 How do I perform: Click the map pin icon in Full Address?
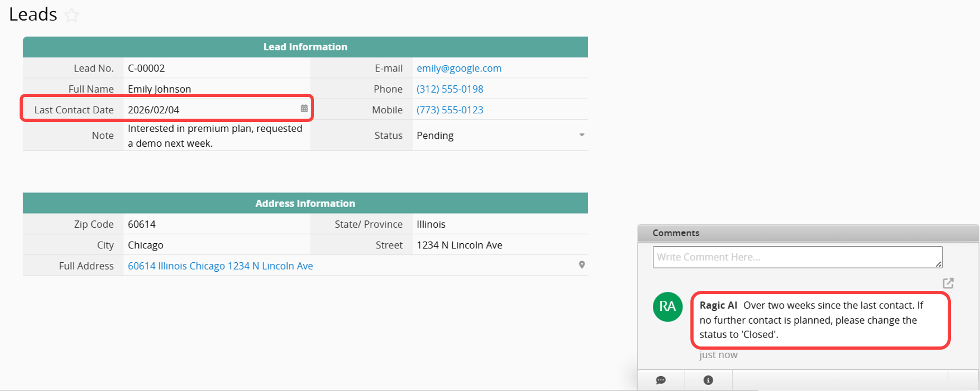pyautogui.click(x=581, y=265)
